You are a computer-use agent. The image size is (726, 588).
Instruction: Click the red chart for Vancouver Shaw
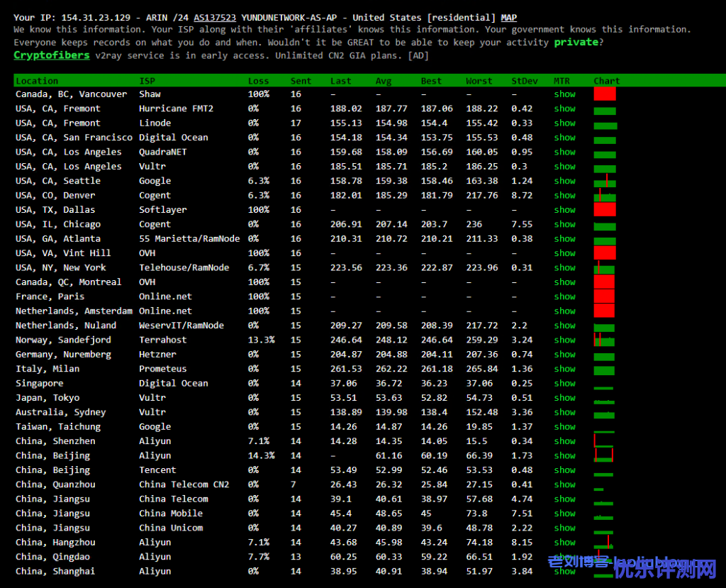coord(605,94)
